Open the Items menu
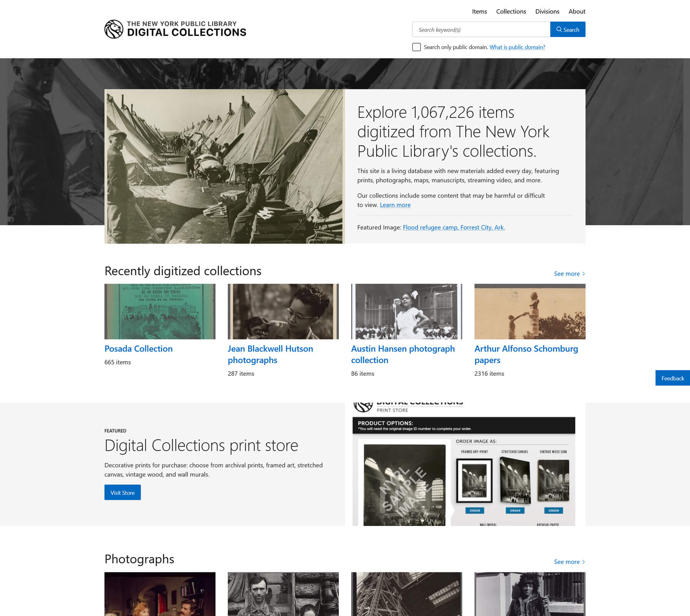The height and width of the screenshot is (616, 690). (x=479, y=12)
